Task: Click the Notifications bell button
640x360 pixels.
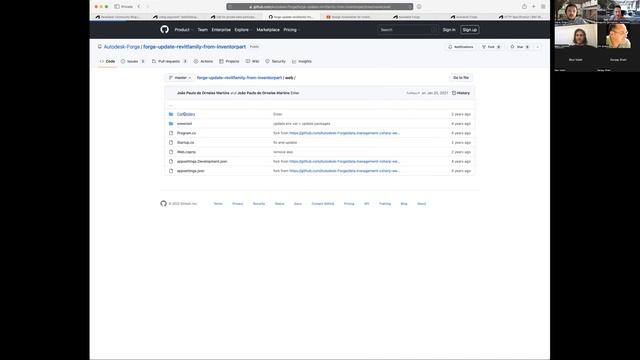Action: pyautogui.click(x=461, y=47)
